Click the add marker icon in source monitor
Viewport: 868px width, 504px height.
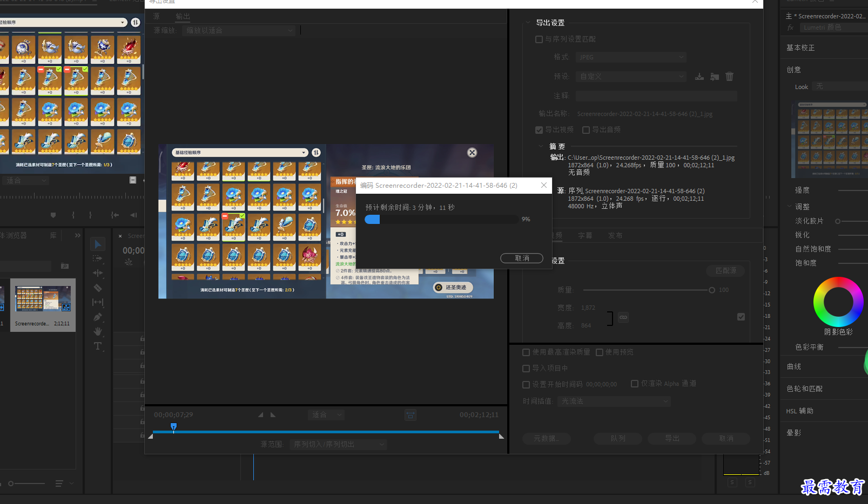tap(53, 215)
